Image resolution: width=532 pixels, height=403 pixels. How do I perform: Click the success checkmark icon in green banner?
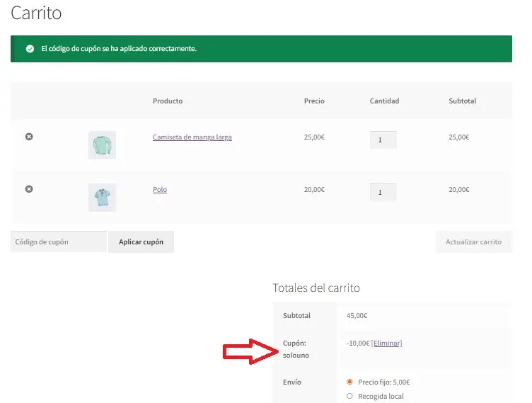(x=30, y=49)
